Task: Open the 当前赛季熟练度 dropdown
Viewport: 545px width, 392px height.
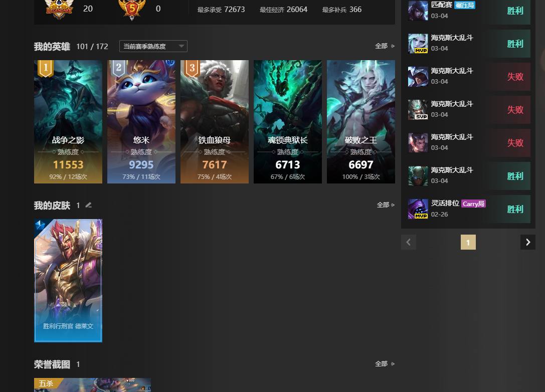Action: tap(153, 46)
